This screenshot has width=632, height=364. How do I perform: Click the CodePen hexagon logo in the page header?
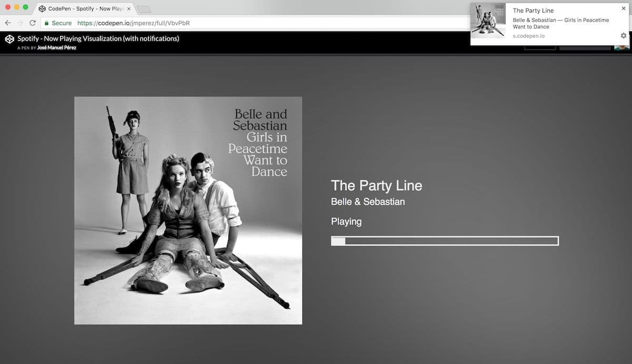click(9, 38)
